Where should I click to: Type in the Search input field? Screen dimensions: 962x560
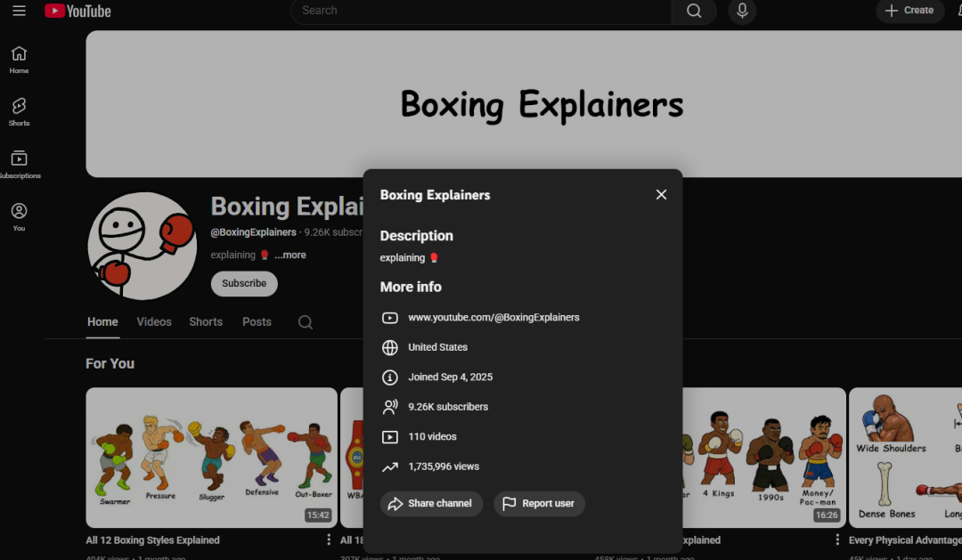click(x=481, y=11)
